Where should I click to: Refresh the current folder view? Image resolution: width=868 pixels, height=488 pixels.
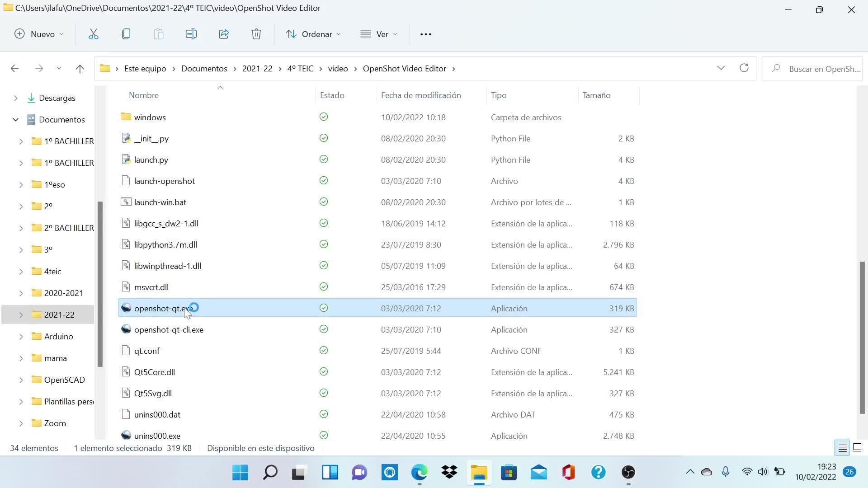[x=744, y=68]
